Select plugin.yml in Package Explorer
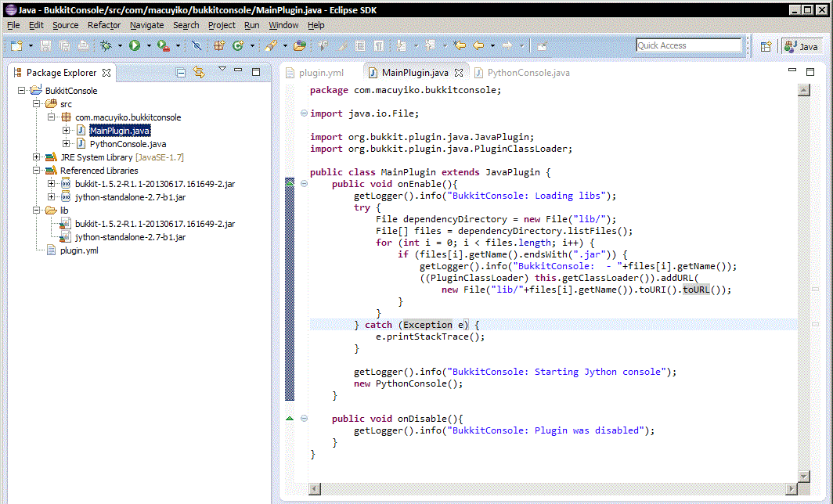Viewport: 833px width, 504px height. click(x=79, y=250)
